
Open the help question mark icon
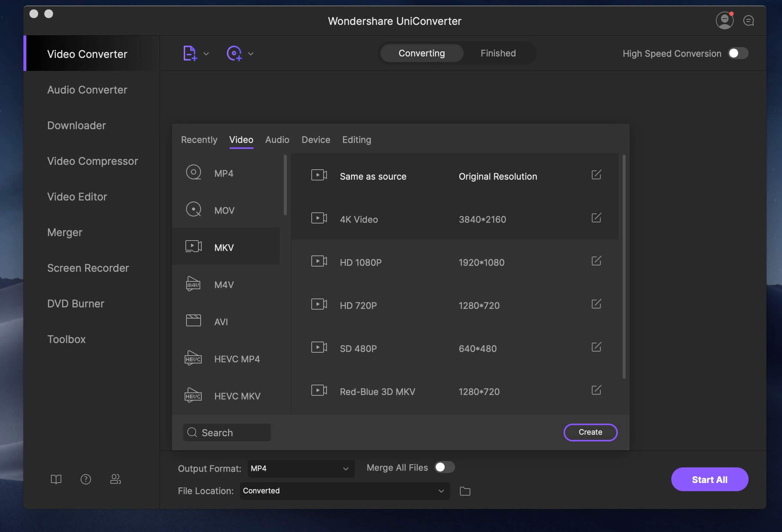[x=86, y=479]
